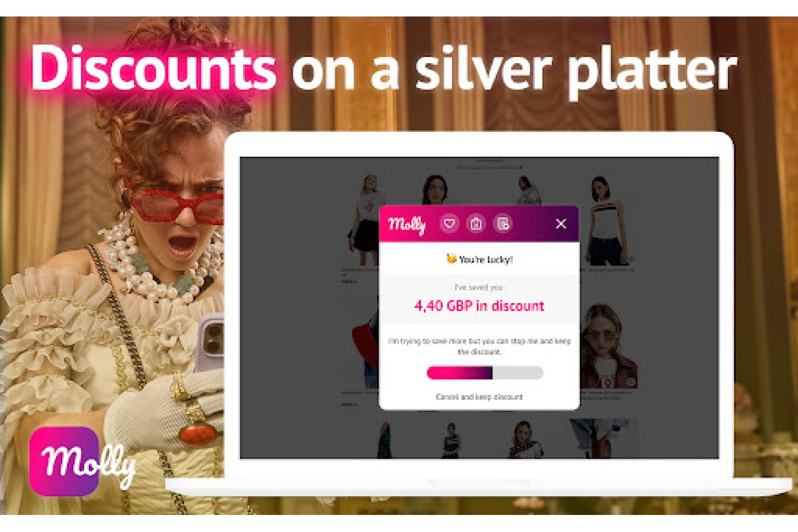Open the coupon list icon in Molly header
Screen dimensions: 798x532
tap(503, 224)
